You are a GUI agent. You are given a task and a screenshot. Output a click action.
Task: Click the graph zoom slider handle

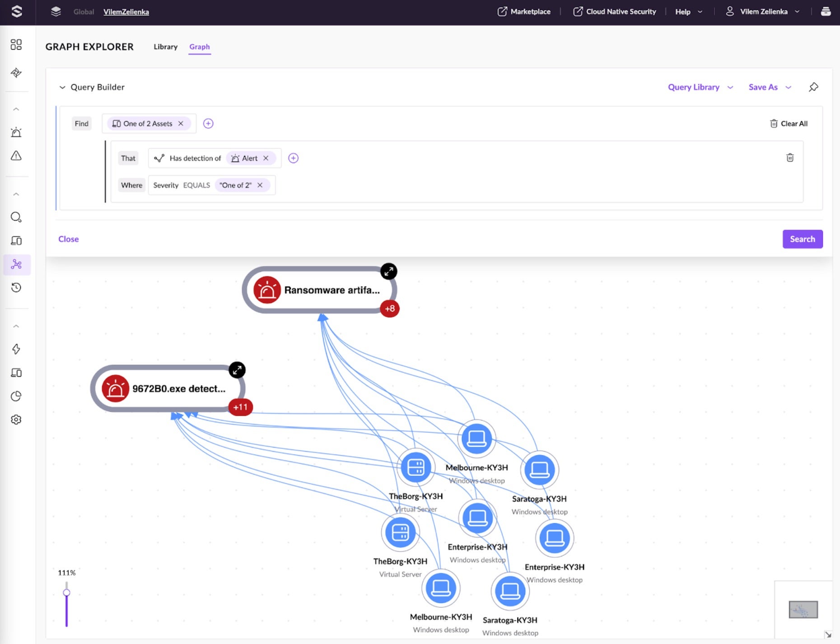pos(66,593)
